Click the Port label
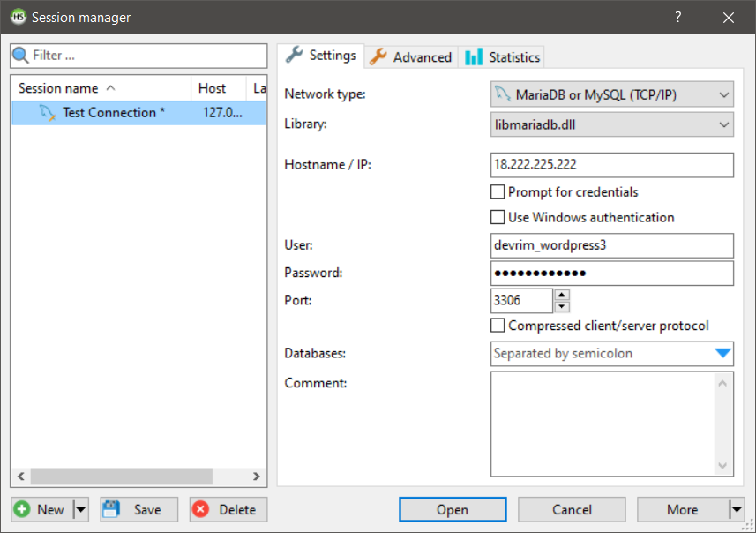The image size is (756, 533). pyautogui.click(x=298, y=300)
